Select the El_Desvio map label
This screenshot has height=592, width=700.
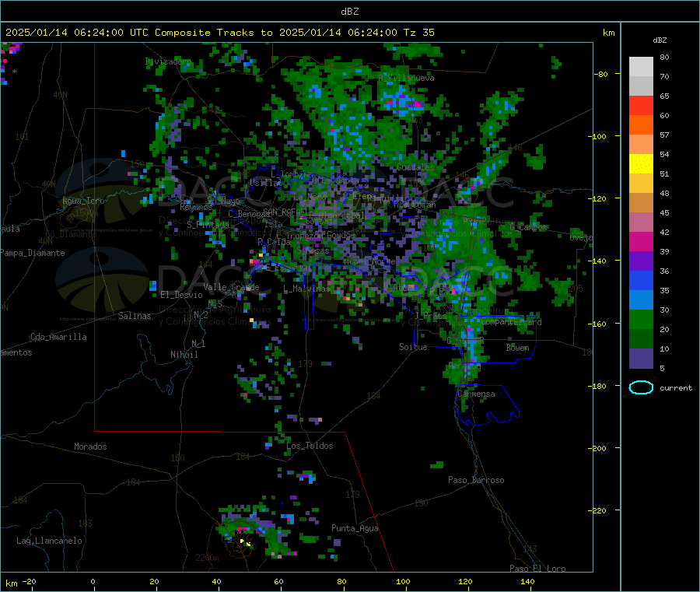(181, 295)
